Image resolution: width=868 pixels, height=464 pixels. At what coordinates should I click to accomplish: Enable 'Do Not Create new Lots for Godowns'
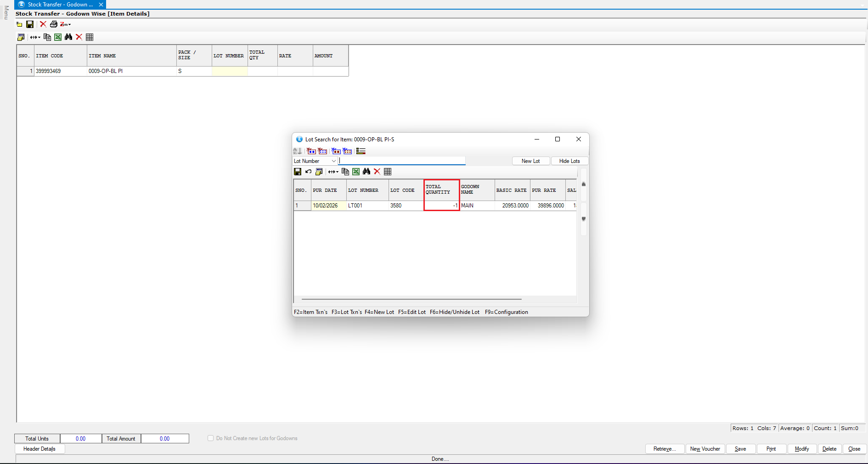click(211, 438)
